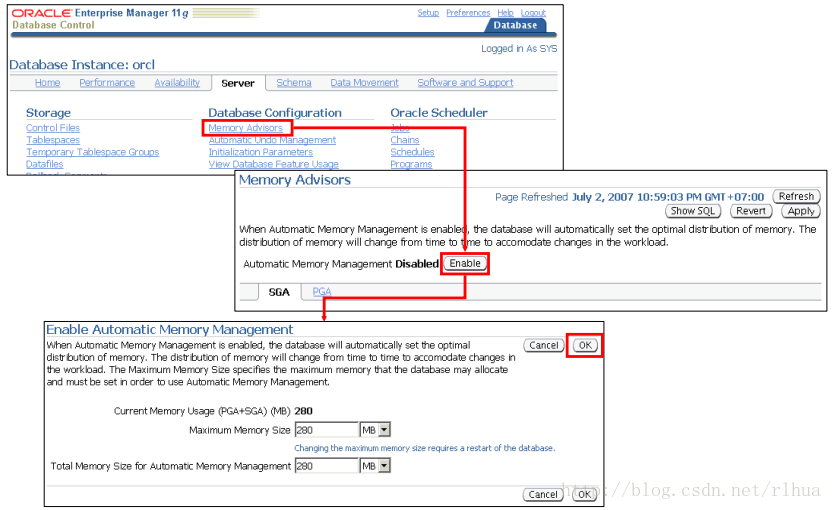The image size is (832, 510).
Task: Open the Programs link
Action: [x=411, y=165]
